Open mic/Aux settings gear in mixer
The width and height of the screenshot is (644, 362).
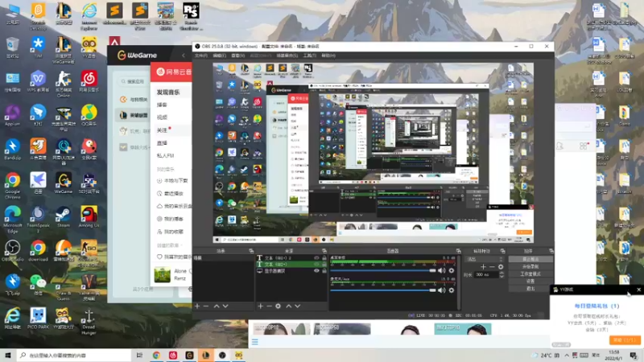(x=452, y=290)
